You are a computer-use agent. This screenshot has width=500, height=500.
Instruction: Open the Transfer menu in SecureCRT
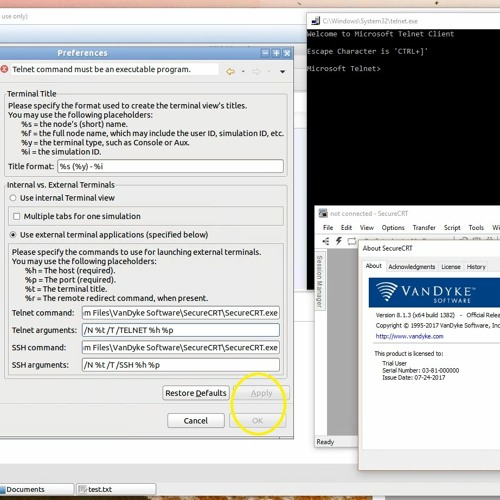[424, 228]
